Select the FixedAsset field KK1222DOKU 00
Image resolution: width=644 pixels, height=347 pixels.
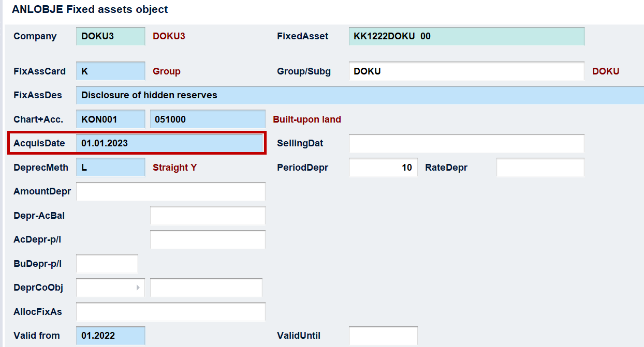466,36
